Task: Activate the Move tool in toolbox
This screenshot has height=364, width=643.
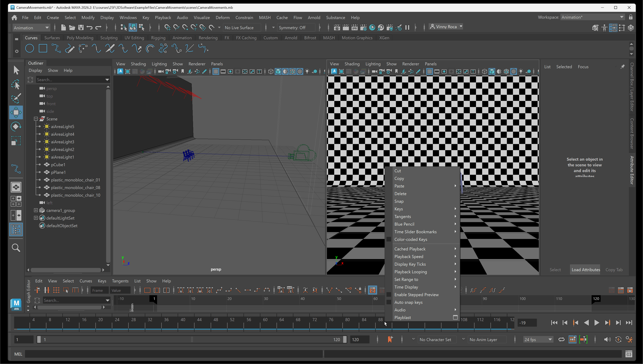Action: pos(16,112)
